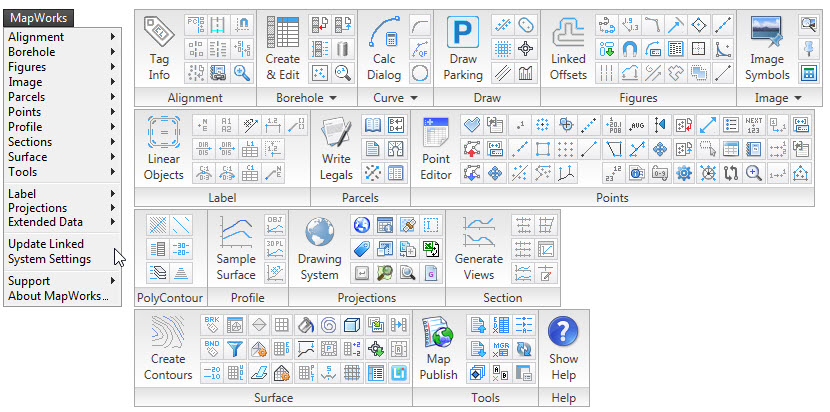Click the cylinder icon in the Borehole panel

click(x=342, y=49)
